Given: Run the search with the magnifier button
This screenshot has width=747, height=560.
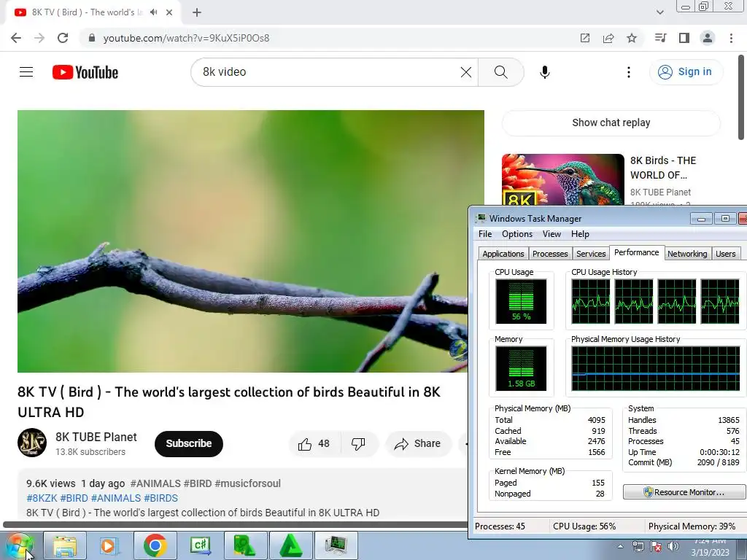Looking at the screenshot, I should click(500, 72).
